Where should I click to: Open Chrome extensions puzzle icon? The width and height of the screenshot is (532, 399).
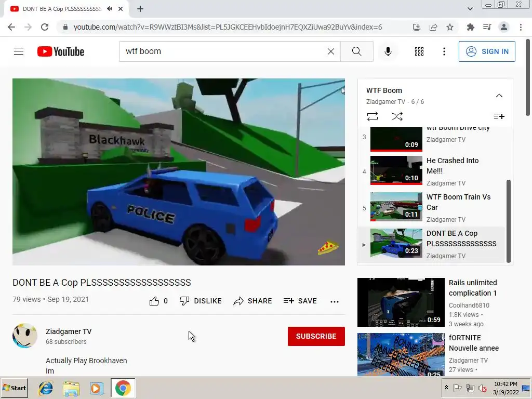pyautogui.click(x=470, y=27)
